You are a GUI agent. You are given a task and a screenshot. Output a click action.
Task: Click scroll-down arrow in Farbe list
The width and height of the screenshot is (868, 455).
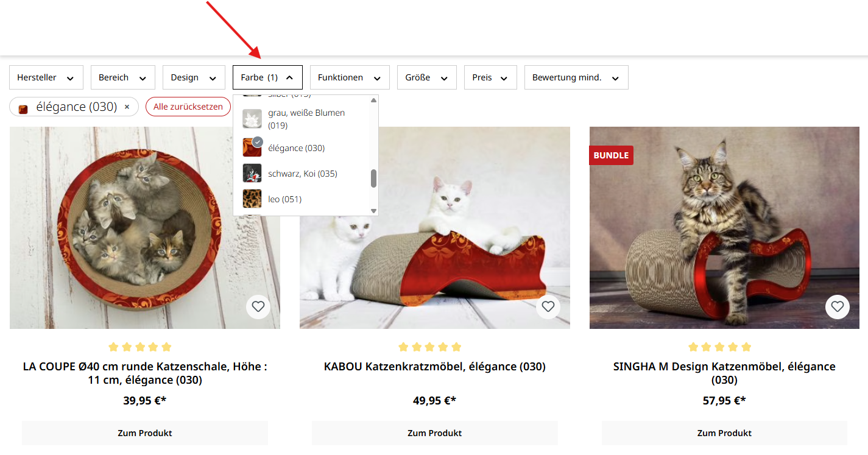coord(374,211)
